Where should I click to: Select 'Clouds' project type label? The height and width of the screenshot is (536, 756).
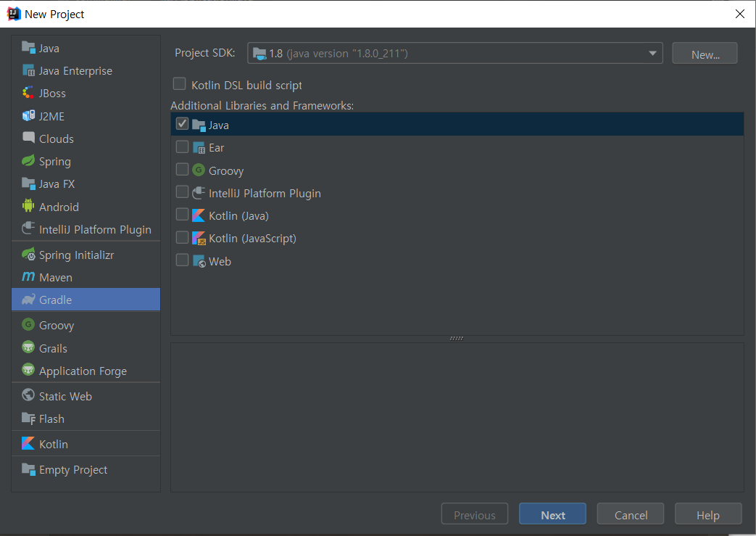(x=57, y=139)
